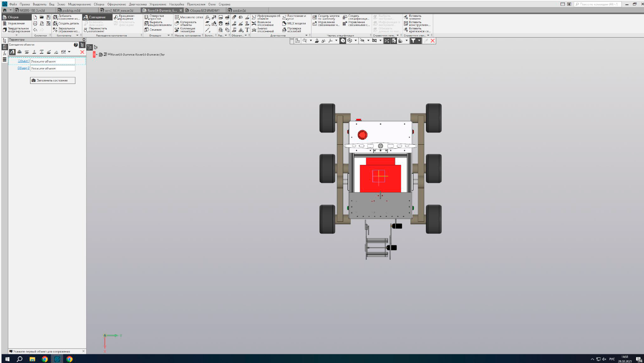The width and height of the screenshot is (644, 363).
Task: Toggle the filter funnel in view toolbar
Action: pyautogui.click(x=413, y=41)
